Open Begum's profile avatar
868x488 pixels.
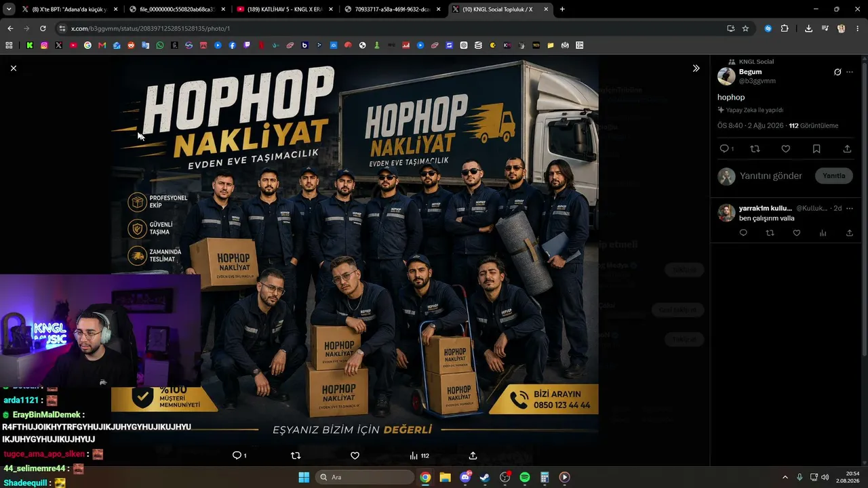point(726,76)
